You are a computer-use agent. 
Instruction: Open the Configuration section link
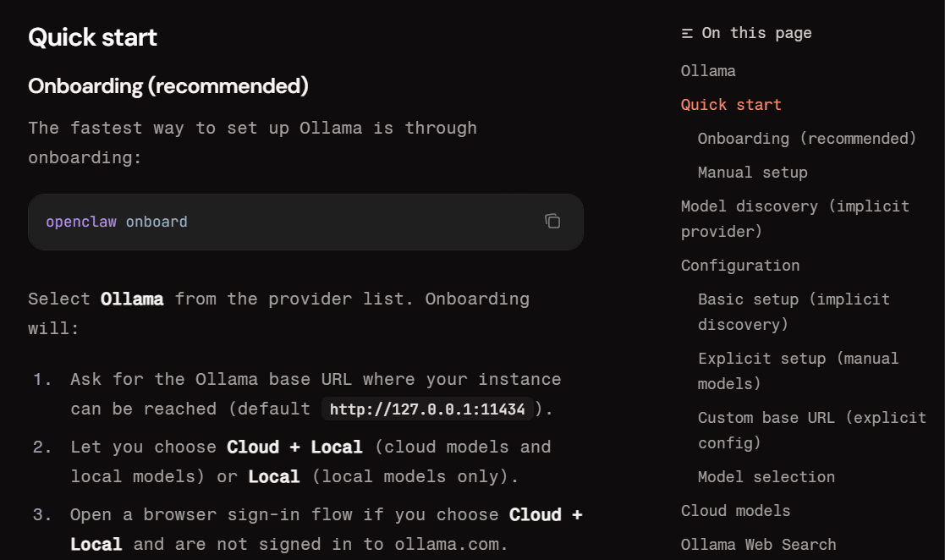pos(740,266)
